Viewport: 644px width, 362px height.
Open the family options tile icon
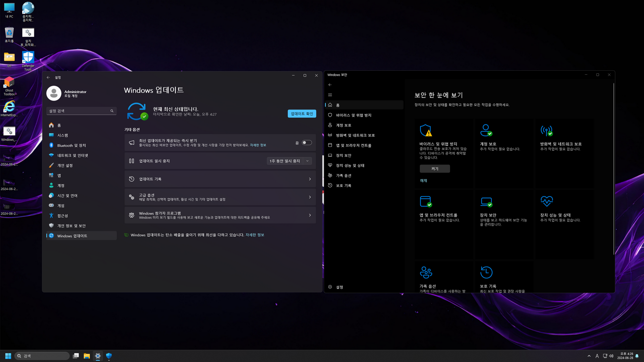426,273
